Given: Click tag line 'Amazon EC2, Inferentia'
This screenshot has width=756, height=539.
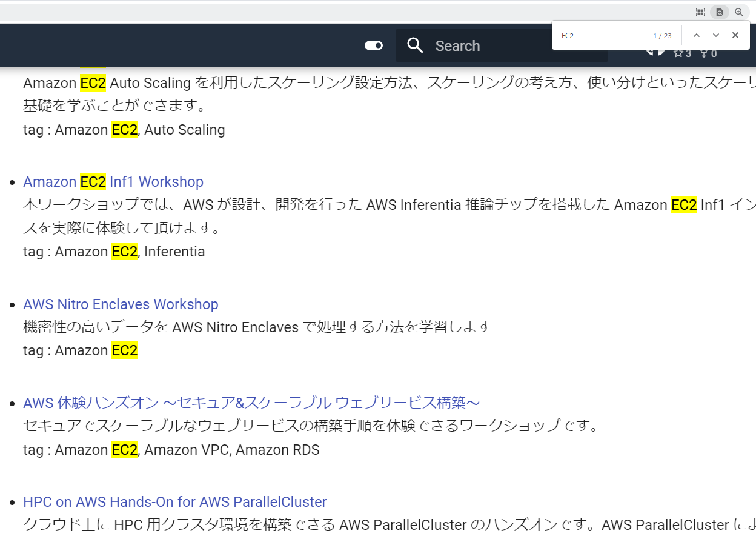Looking at the screenshot, I should pos(114,252).
